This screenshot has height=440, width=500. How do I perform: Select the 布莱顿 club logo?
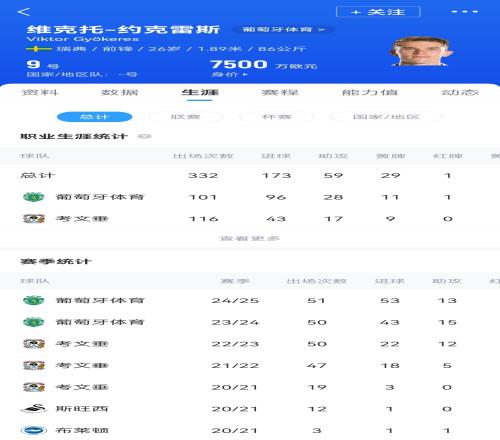(x=34, y=430)
